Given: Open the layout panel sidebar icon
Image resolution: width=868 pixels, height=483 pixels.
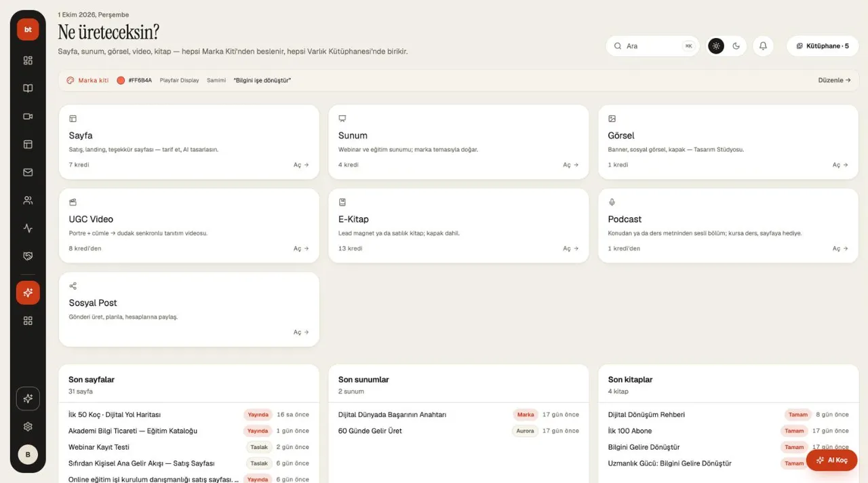Looking at the screenshot, I should pos(28,144).
